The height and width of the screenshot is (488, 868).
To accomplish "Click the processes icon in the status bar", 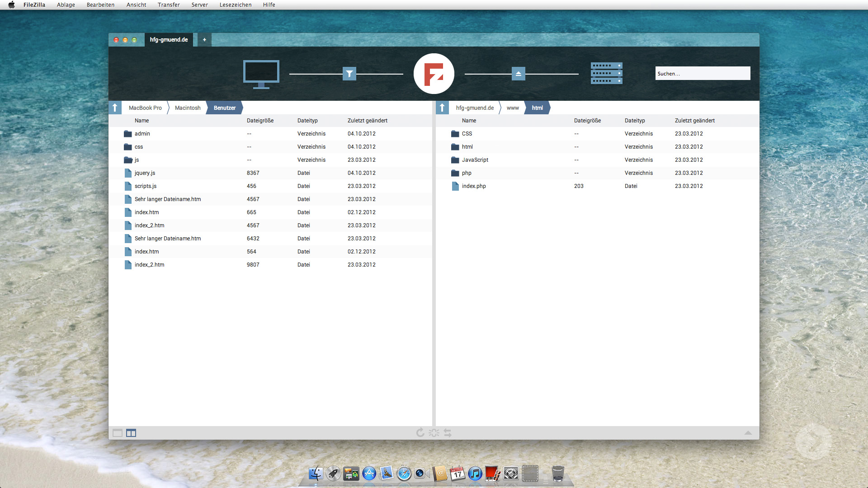I will [434, 432].
